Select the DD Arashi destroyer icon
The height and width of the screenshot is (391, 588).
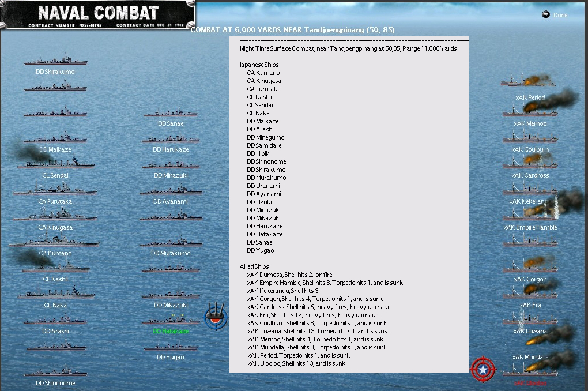point(55,319)
